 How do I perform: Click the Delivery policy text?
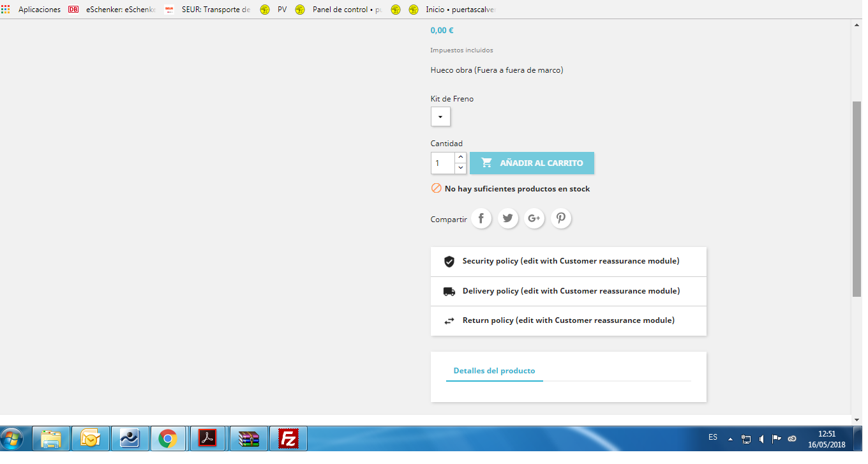571,290
